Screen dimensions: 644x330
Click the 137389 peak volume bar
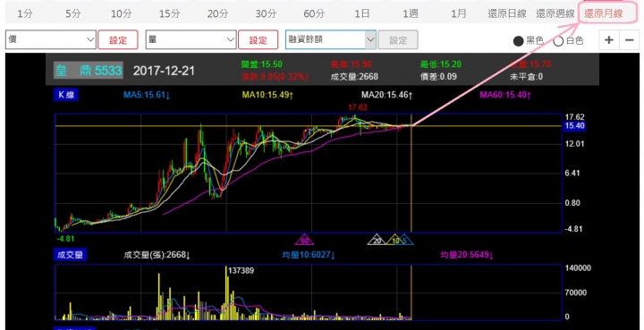click(x=226, y=293)
